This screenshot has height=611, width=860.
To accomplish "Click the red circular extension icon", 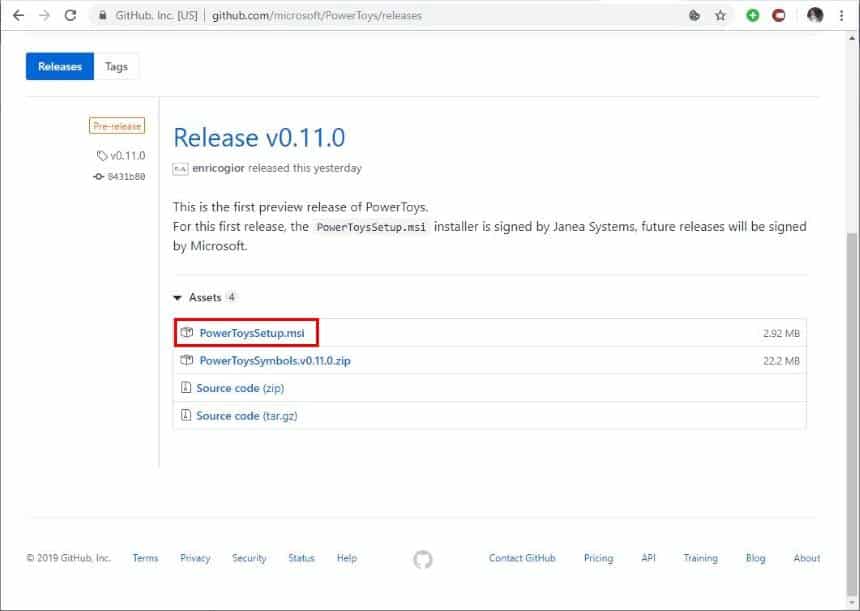I will (x=778, y=15).
